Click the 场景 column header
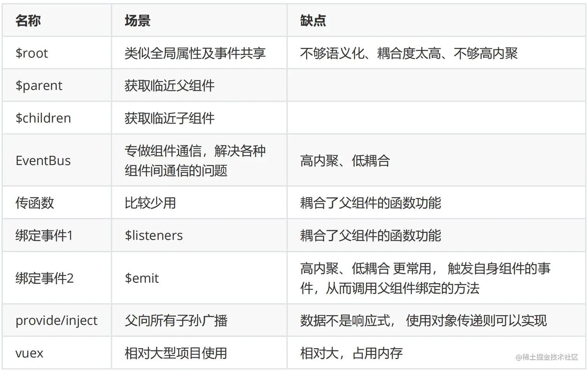The height and width of the screenshot is (371, 588). (x=137, y=20)
